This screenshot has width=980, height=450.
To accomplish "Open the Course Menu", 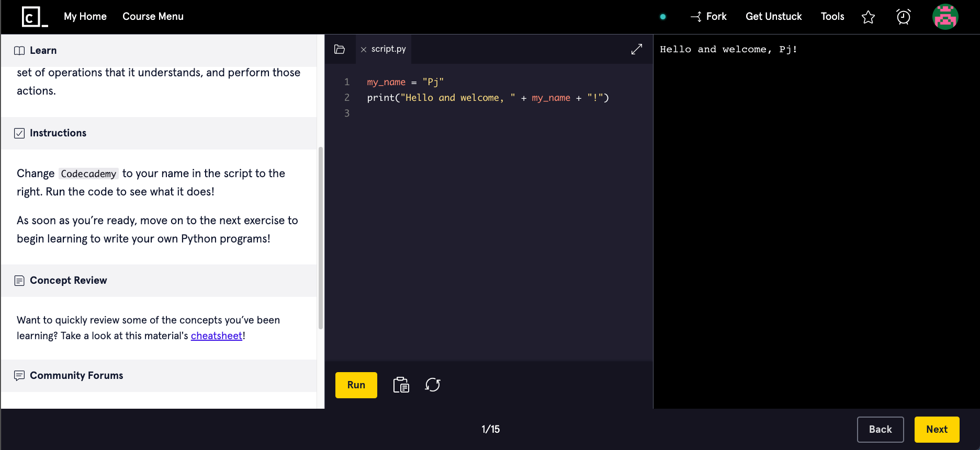I will click(x=153, y=16).
